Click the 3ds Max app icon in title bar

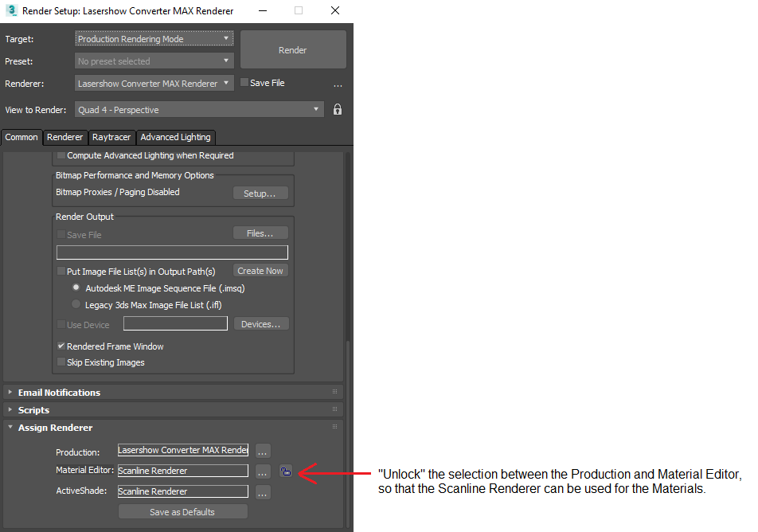[x=11, y=11]
